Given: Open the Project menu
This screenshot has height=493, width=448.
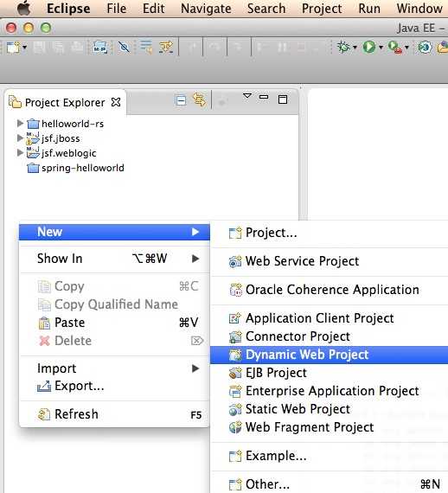Looking at the screenshot, I should point(322,9).
